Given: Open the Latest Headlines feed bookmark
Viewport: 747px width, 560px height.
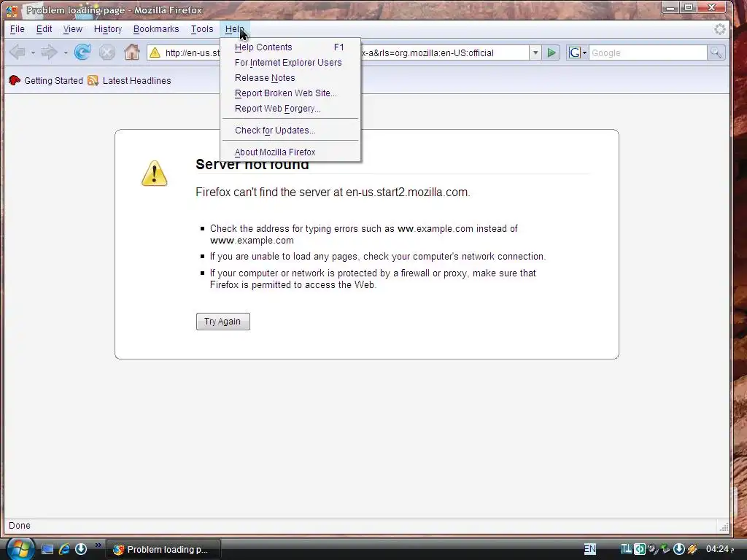Looking at the screenshot, I should coord(129,80).
